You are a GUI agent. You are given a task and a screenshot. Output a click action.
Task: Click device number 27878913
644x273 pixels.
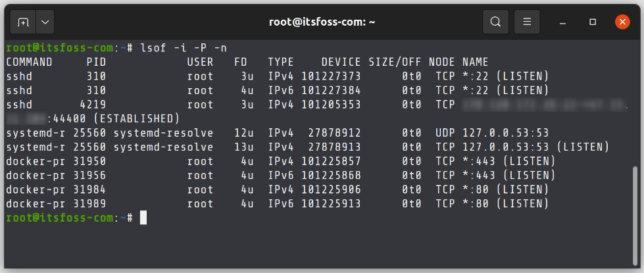tap(334, 147)
